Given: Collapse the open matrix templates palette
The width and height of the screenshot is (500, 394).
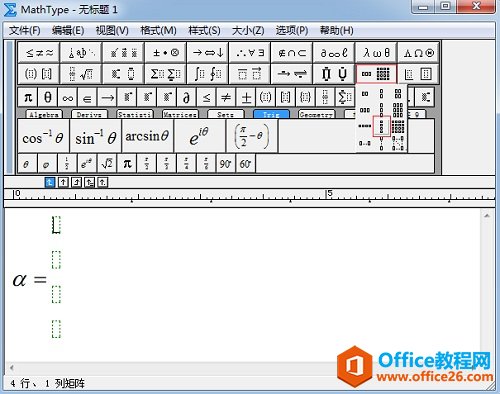Looking at the screenshot, I should point(376,74).
